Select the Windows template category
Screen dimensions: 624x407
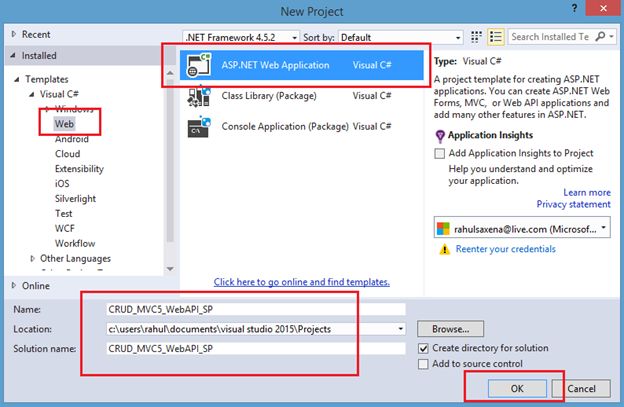[x=74, y=109]
